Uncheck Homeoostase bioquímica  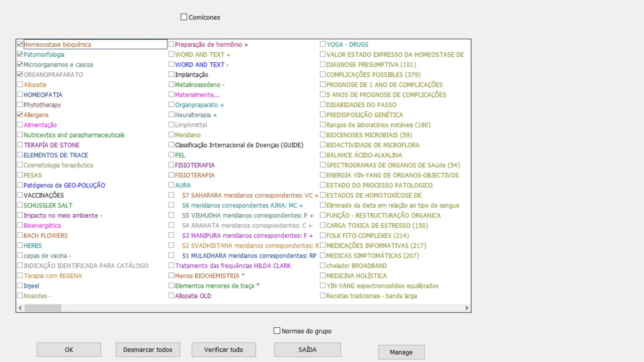click(20, 45)
